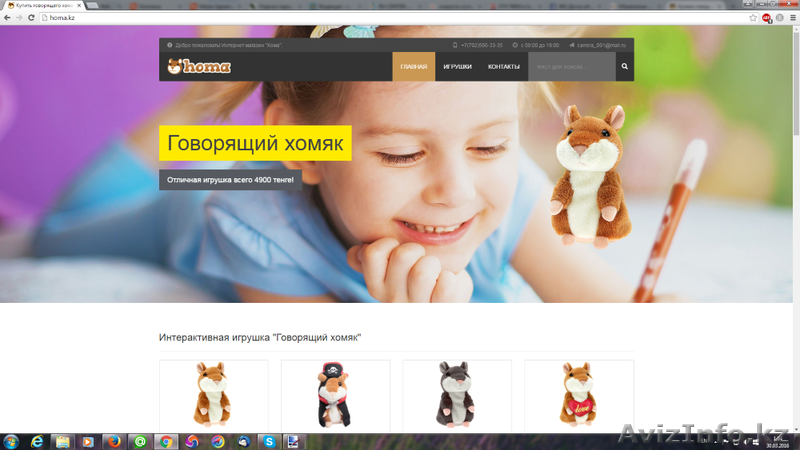This screenshot has height=450, width=800.
Task: Click the browser forward arrow
Action: click(19, 17)
